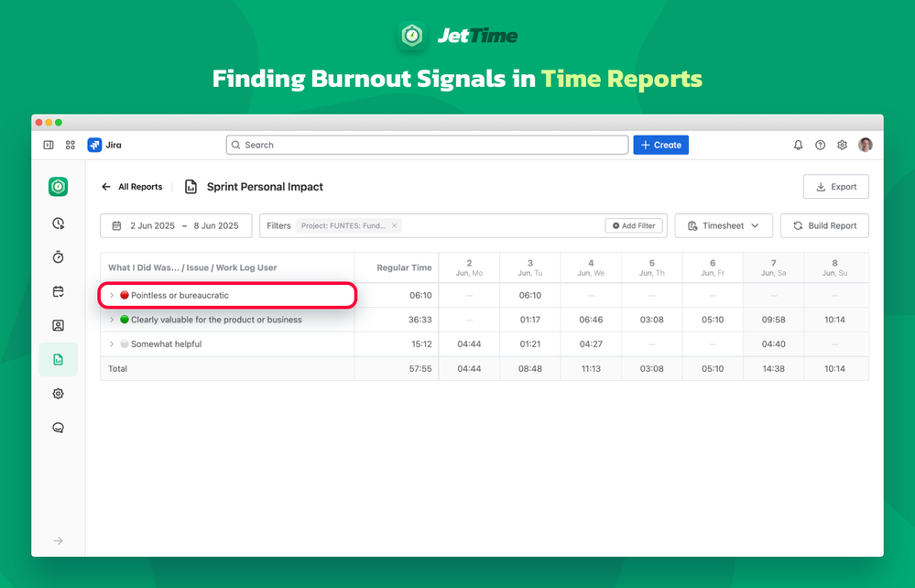Viewport: 915px width, 588px height.
Task: Click the 04:40 Somewhat helpful cell
Action: point(774,344)
